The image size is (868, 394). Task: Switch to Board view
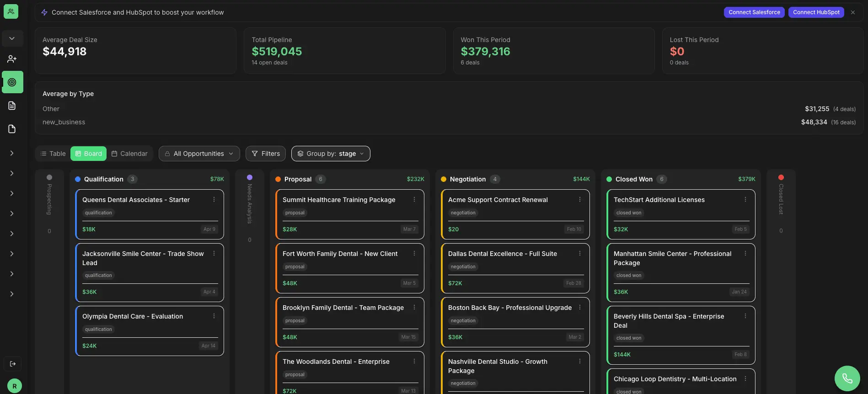89,154
